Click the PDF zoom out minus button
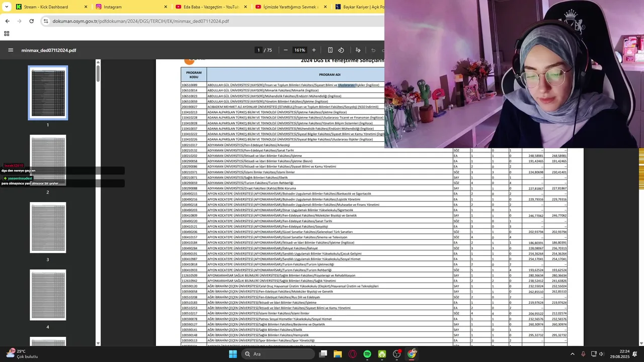 click(x=286, y=50)
